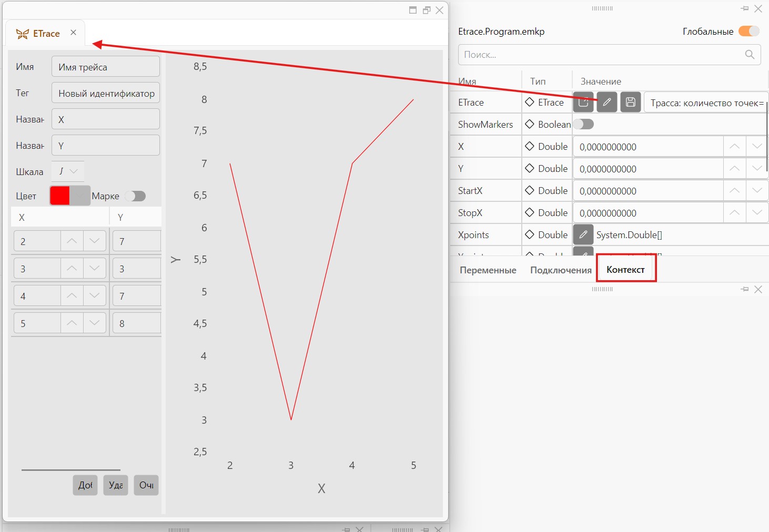The width and height of the screenshot is (769, 532).
Task: Click the pencil edit icon in ETrace row
Action: pyautogui.click(x=606, y=102)
